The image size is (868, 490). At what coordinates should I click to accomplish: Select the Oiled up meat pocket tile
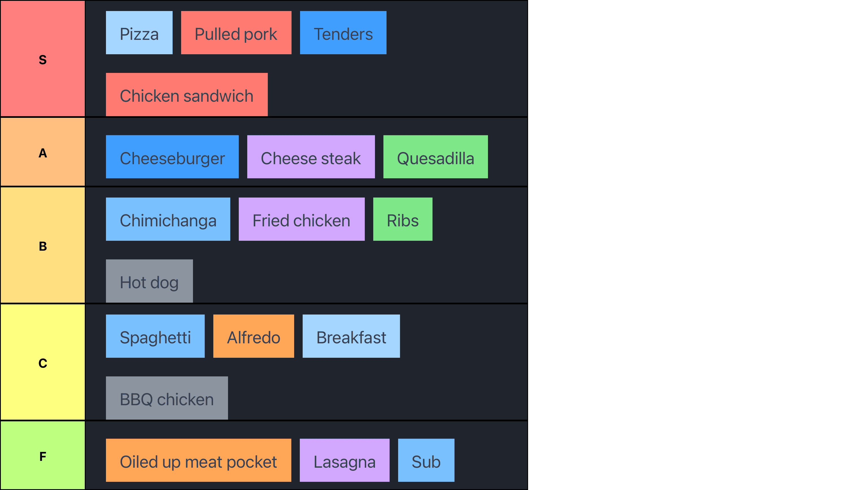(x=198, y=460)
